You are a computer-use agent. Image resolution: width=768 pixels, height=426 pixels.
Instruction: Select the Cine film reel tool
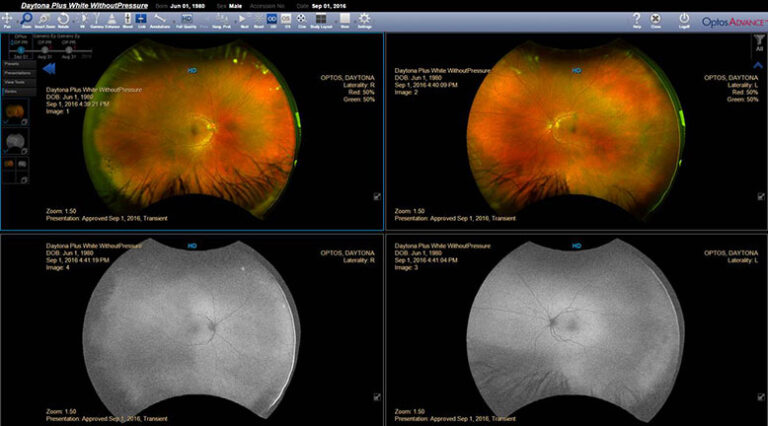[302, 20]
